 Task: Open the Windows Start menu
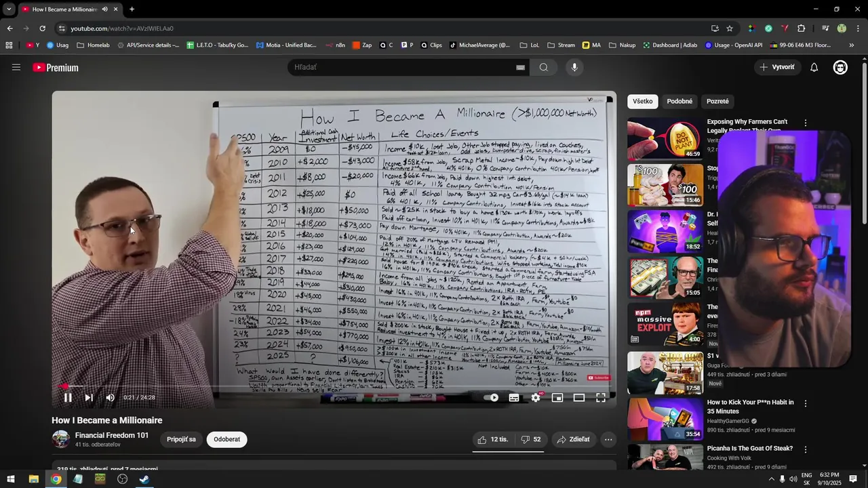tap(11, 479)
